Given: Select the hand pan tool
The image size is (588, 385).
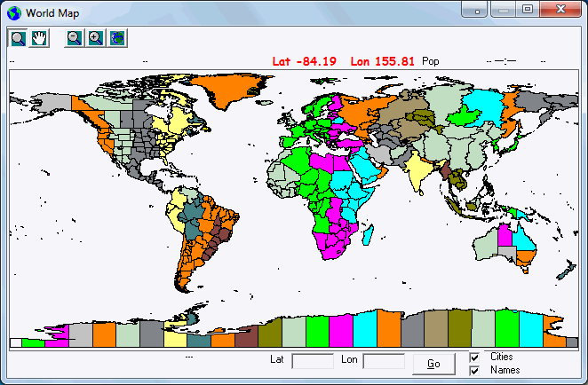Looking at the screenshot, I should click(39, 38).
